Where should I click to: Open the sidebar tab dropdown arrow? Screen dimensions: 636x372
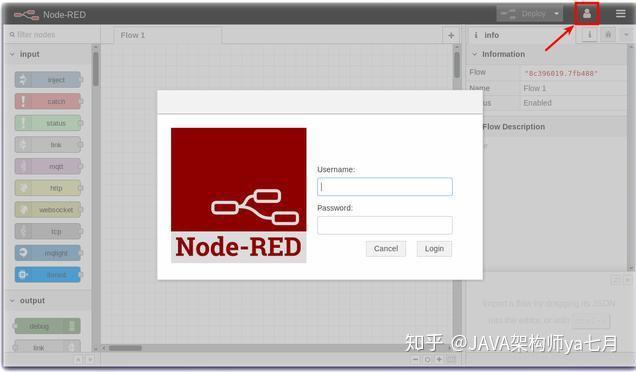pyautogui.click(x=626, y=35)
